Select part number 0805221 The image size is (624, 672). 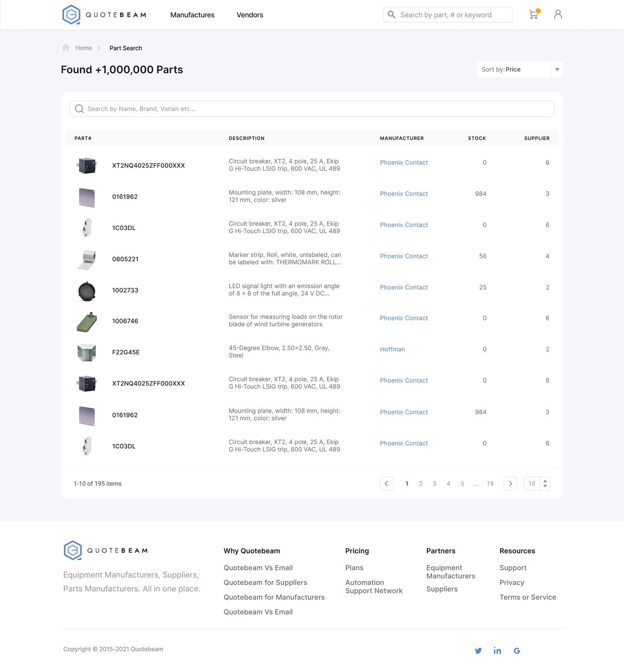click(125, 259)
